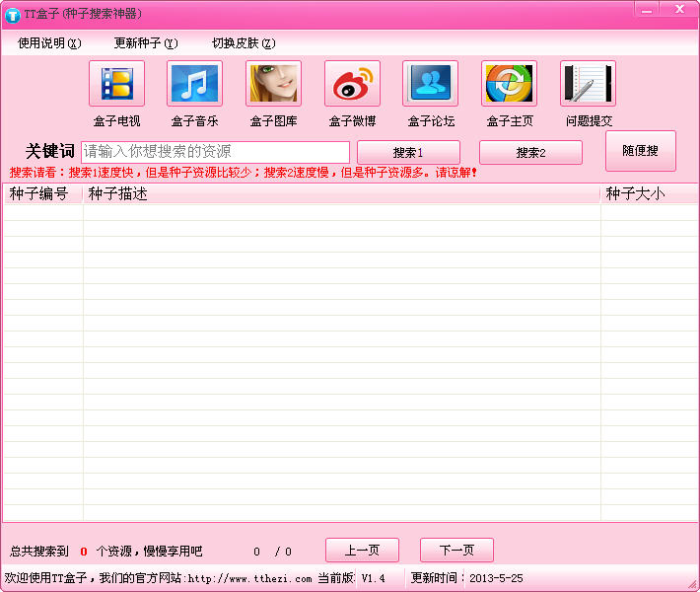Screen dimensions: 700x592
Task: Sort by 种子描述 column header
Action: (341, 194)
